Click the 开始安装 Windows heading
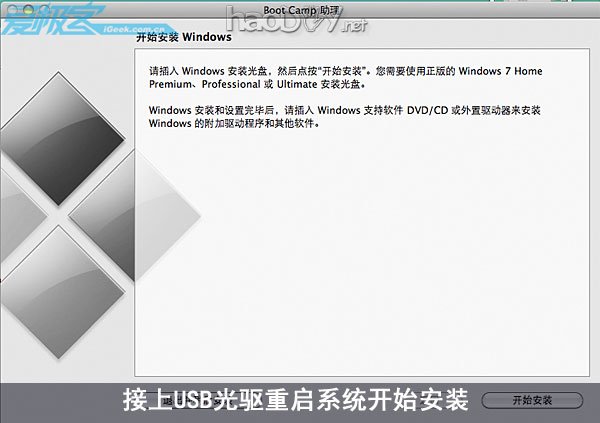600x423 pixels. (x=183, y=38)
